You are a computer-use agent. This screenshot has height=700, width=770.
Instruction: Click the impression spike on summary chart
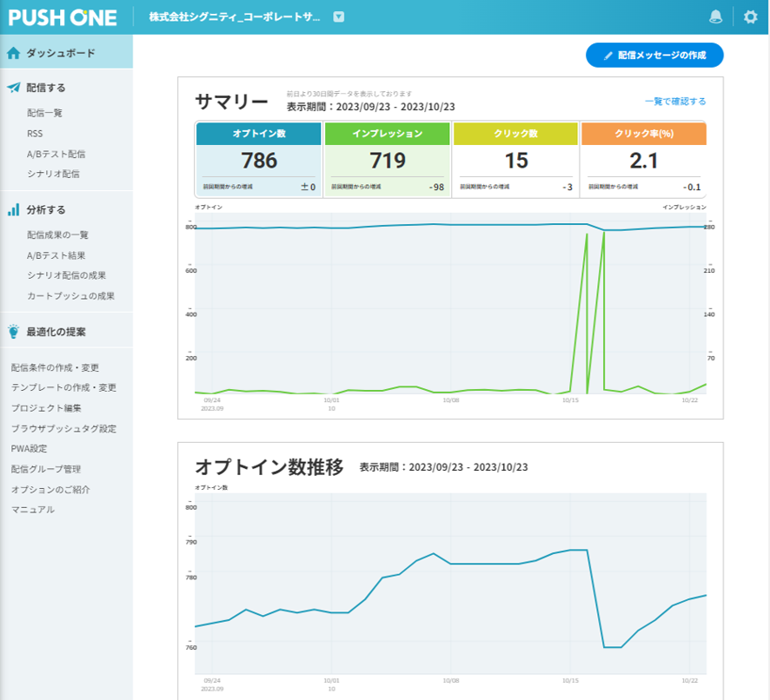click(587, 234)
